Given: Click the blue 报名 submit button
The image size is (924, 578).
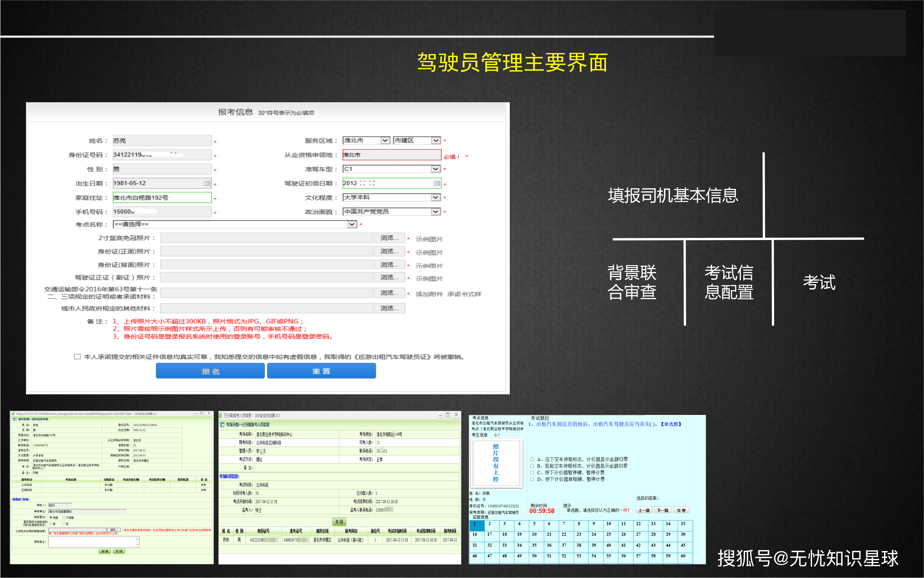Looking at the screenshot, I should 210,371.
